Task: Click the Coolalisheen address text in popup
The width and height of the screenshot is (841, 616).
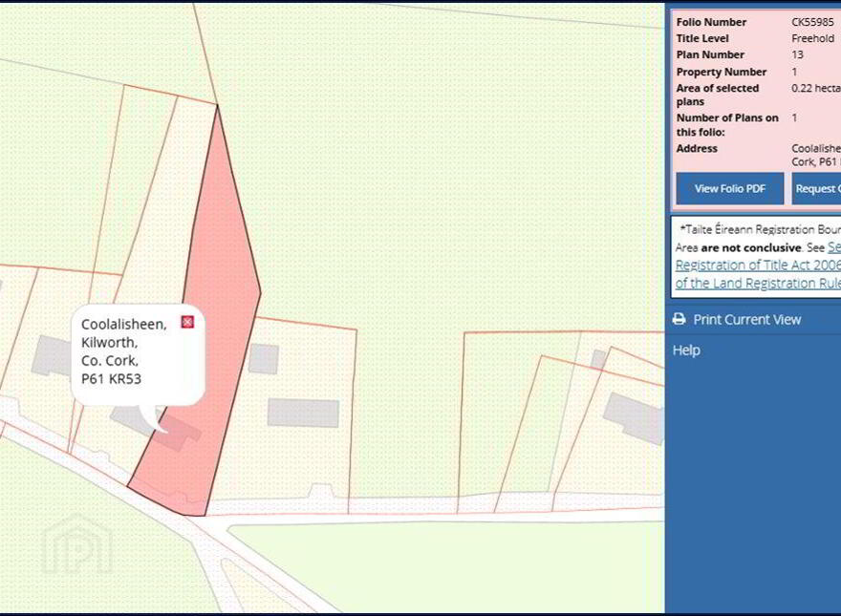Action: 124,324
